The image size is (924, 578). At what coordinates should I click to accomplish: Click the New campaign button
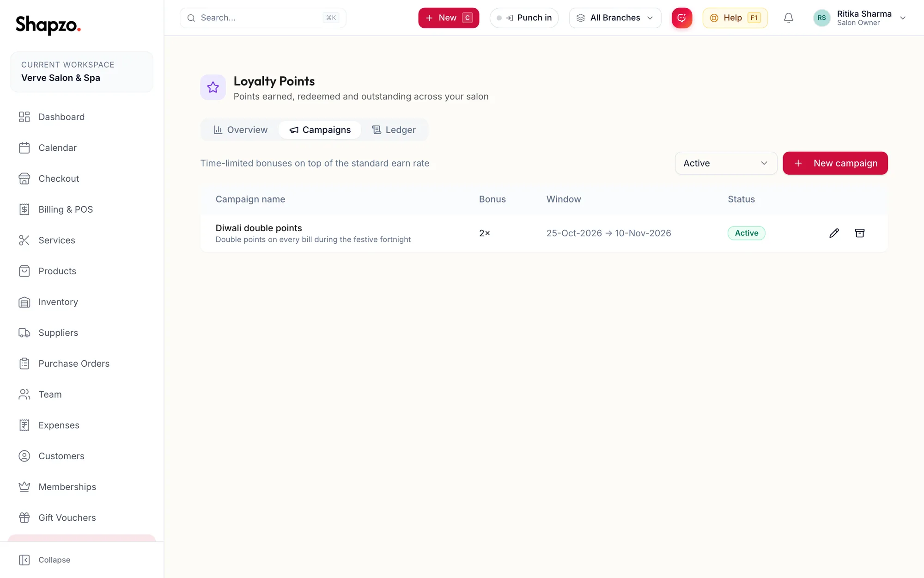tap(835, 163)
